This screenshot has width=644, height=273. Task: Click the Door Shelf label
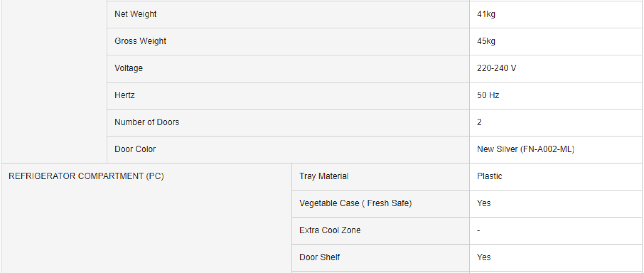(319, 257)
